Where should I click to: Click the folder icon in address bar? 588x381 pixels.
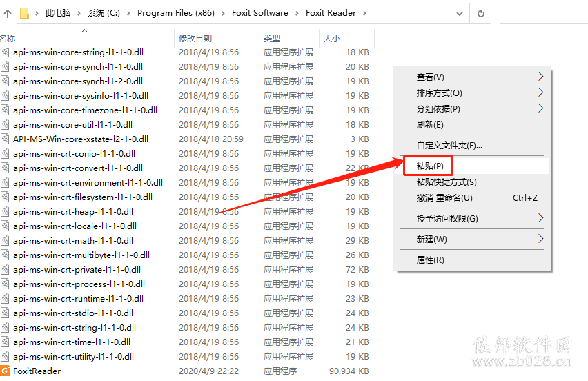pos(24,14)
